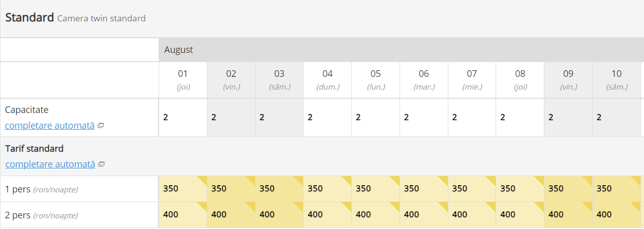Click yellow corner marker on 2 pers August 01 cell
644x229 pixels.
pyautogui.click(x=203, y=206)
